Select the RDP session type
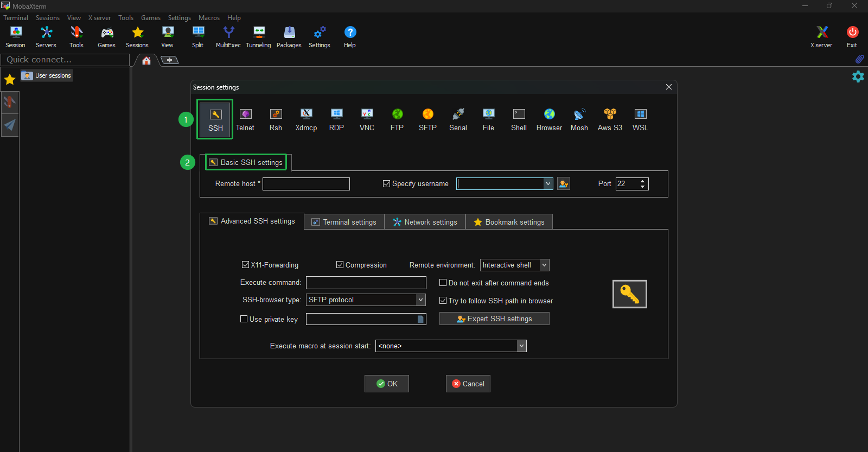The height and width of the screenshot is (452, 868). pos(336,119)
